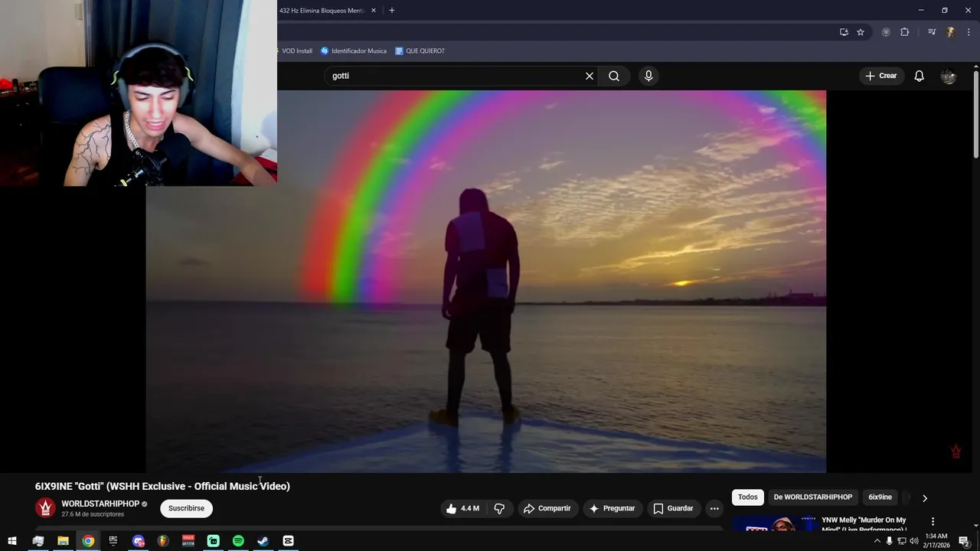This screenshot has height=551, width=980.
Task: Open the Windows notification center
Action: [x=964, y=541]
